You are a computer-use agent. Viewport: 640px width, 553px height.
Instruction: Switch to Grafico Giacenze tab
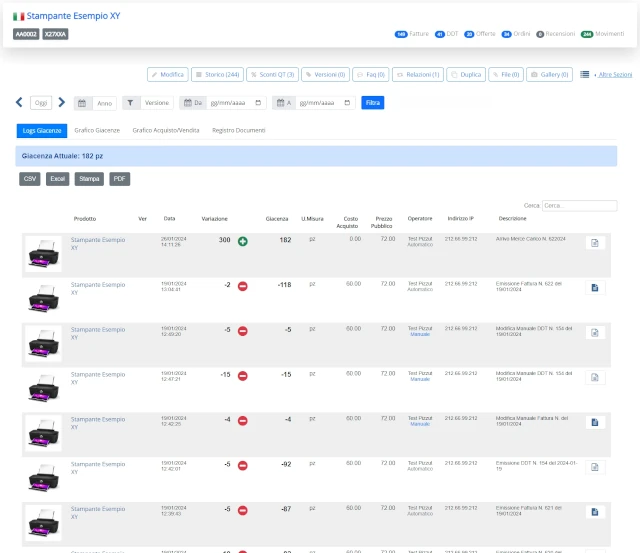pos(97,130)
